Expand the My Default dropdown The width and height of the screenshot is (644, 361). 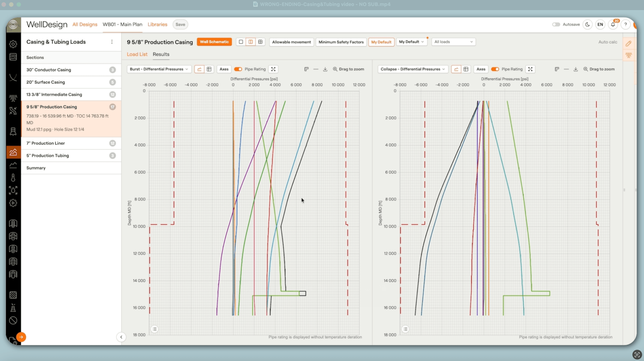(x=411, y=42)
